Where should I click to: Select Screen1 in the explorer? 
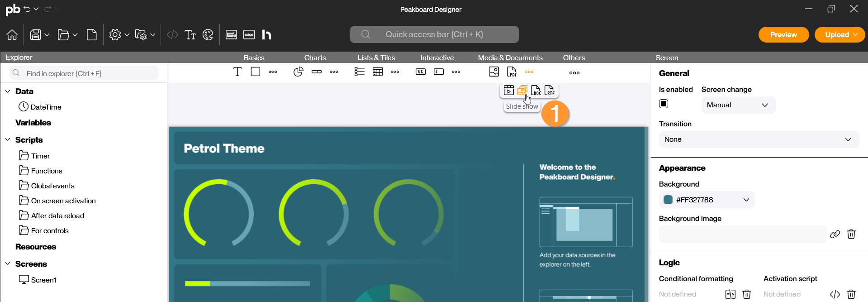pyautogui.click(x=43, y=280)
